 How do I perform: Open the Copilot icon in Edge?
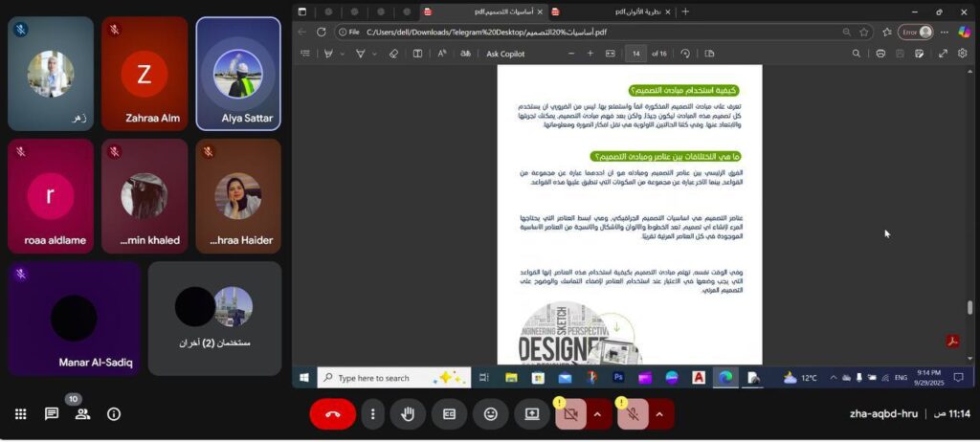965,32
